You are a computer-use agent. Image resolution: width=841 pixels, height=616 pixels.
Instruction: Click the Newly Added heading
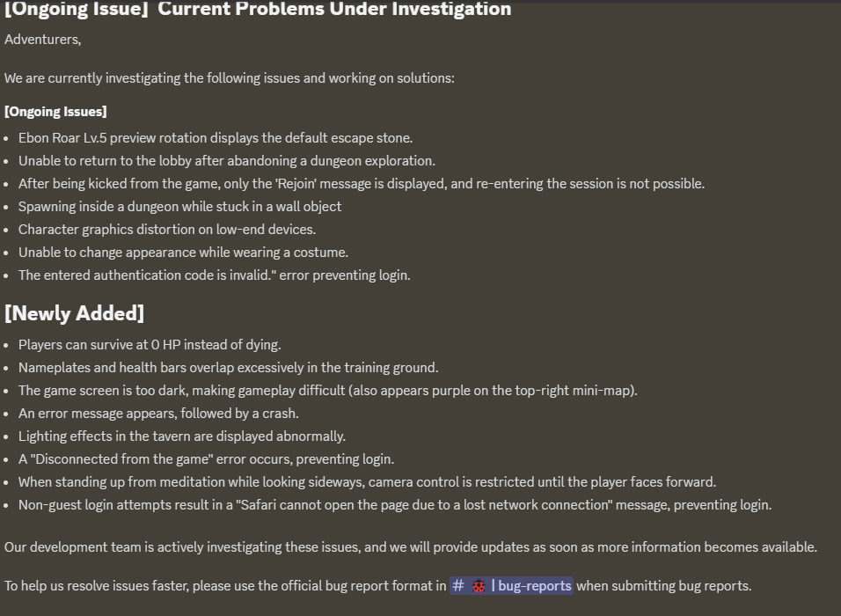click(x=75, y=313)
